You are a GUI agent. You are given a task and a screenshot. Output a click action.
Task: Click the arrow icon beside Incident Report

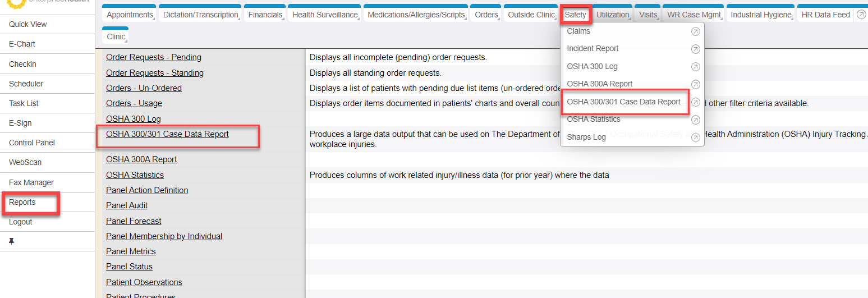pyautogui.click(x=695, y=49)
